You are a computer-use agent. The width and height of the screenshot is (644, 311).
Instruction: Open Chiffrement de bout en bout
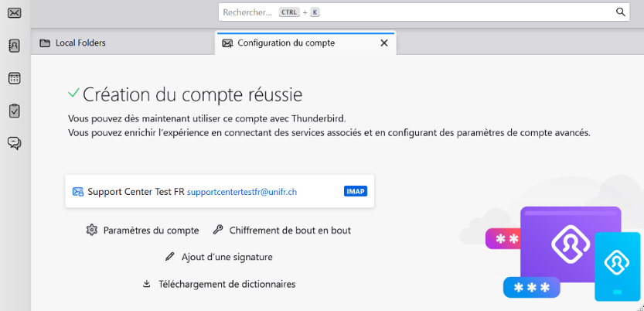click(x=290, y=231)
